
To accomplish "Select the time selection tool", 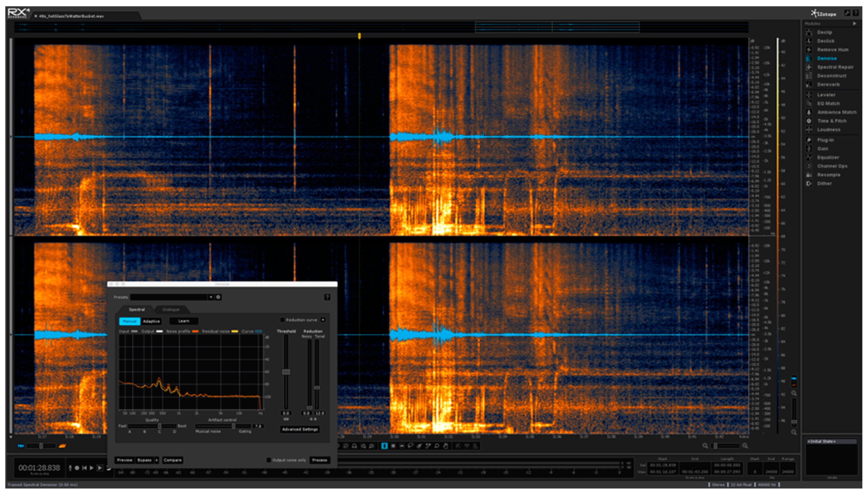I will click(x=384, y=446).
